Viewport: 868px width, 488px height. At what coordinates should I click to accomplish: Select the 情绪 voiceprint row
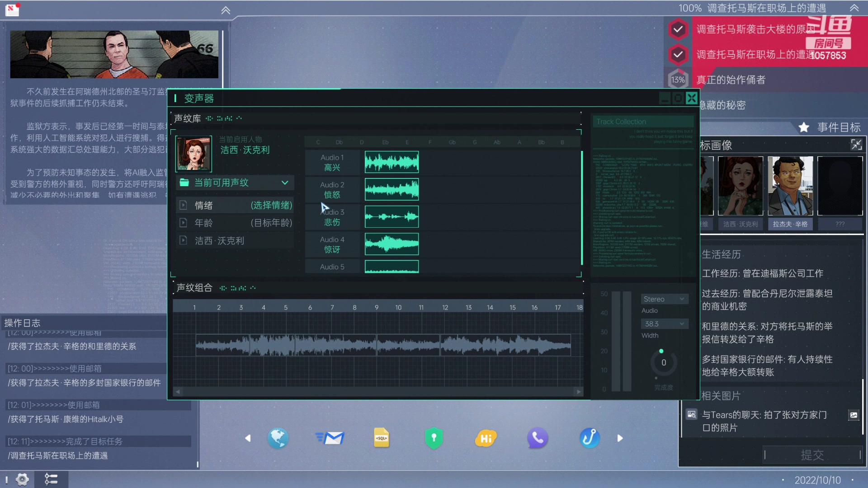pyautogui.click(x=235, y=205)
